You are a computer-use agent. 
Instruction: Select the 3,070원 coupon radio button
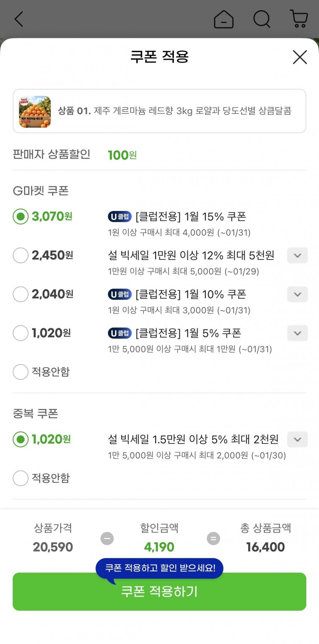(21, 216)
